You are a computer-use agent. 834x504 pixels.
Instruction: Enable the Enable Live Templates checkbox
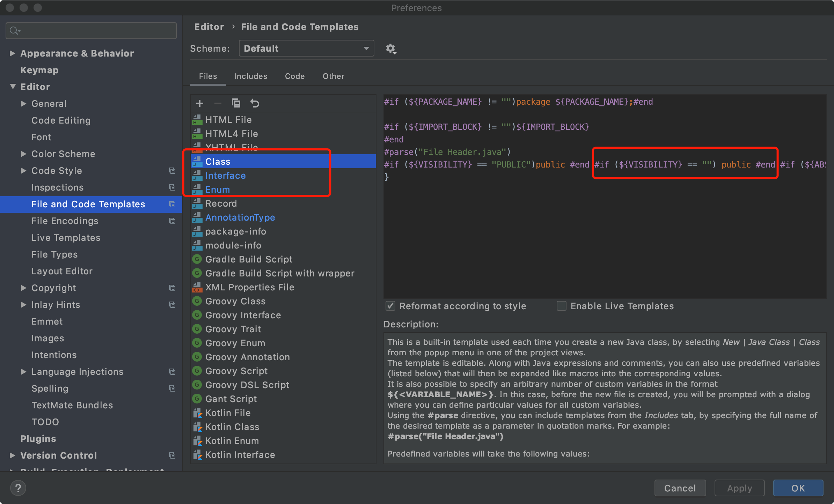tap(560, 306)
